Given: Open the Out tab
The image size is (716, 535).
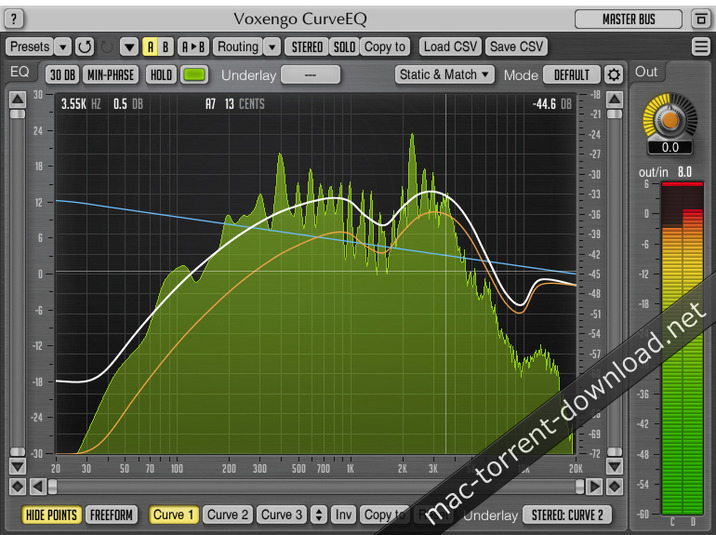Looking at the screenshot, I should tap(646, 72).
